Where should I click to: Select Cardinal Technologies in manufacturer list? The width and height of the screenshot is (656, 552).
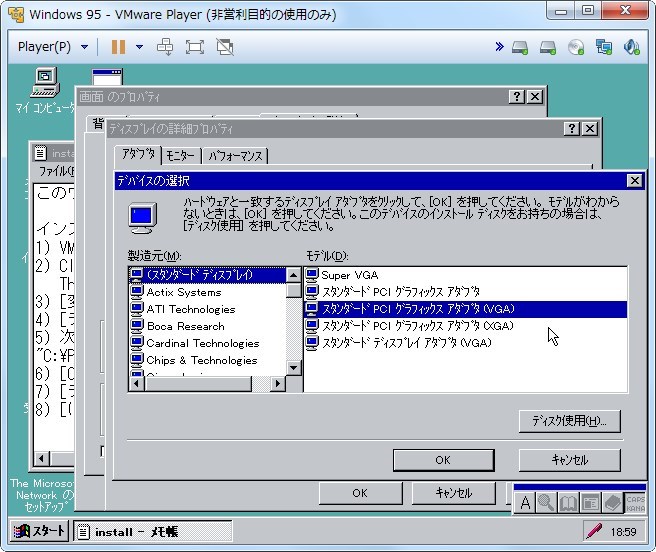(x=208, y=343)
